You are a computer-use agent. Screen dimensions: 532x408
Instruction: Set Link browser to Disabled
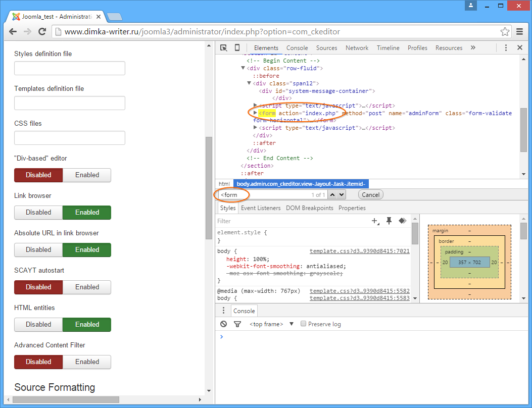pos(38,212)
